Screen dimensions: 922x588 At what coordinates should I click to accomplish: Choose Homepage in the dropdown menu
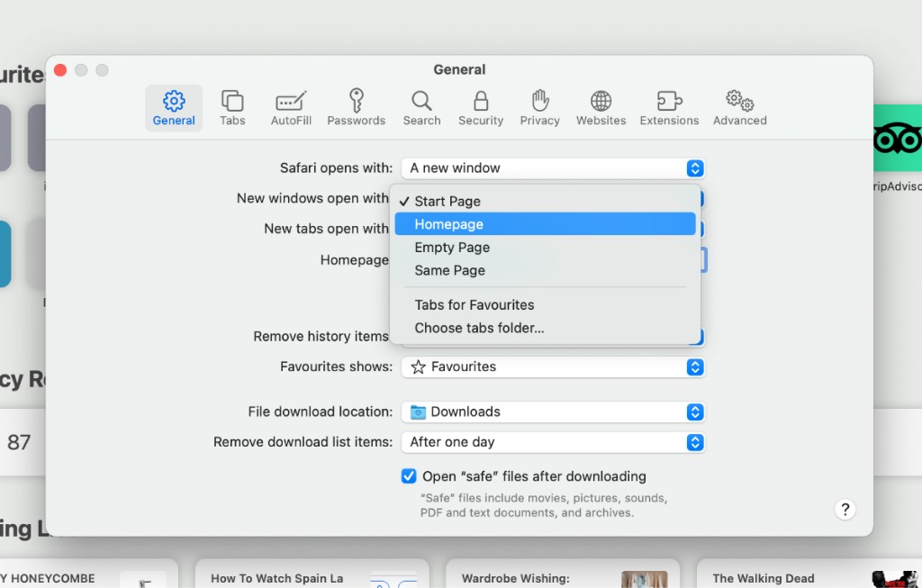[x=545, y=224]
